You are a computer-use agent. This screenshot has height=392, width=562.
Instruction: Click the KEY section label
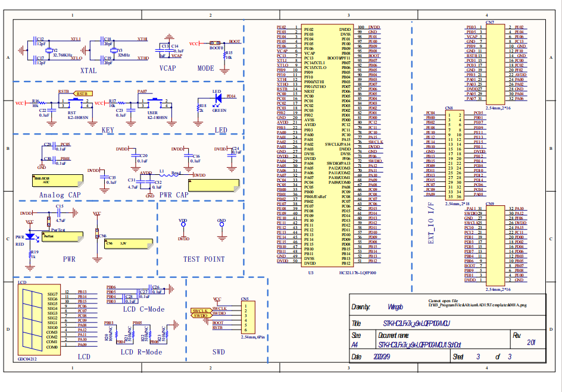(x=108, y=130)
